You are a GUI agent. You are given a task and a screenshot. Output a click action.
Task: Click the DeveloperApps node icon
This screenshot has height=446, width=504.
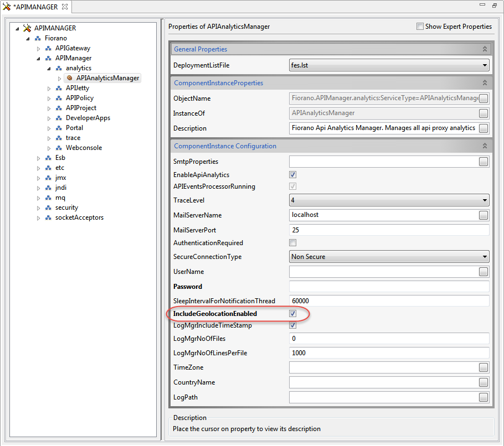click(59, 118)
